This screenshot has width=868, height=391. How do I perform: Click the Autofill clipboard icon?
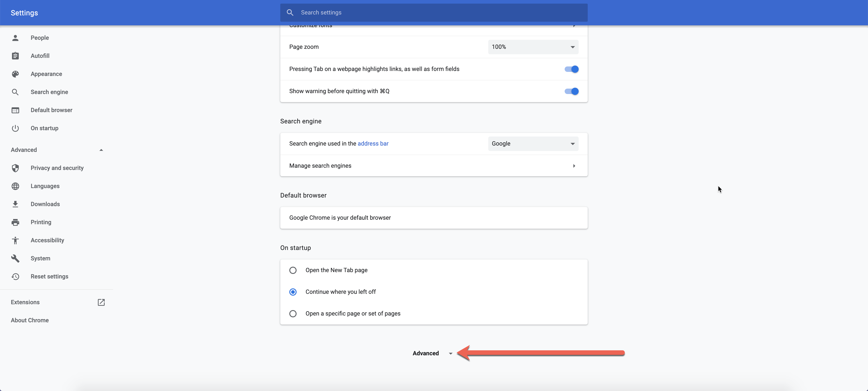(15, 56)
